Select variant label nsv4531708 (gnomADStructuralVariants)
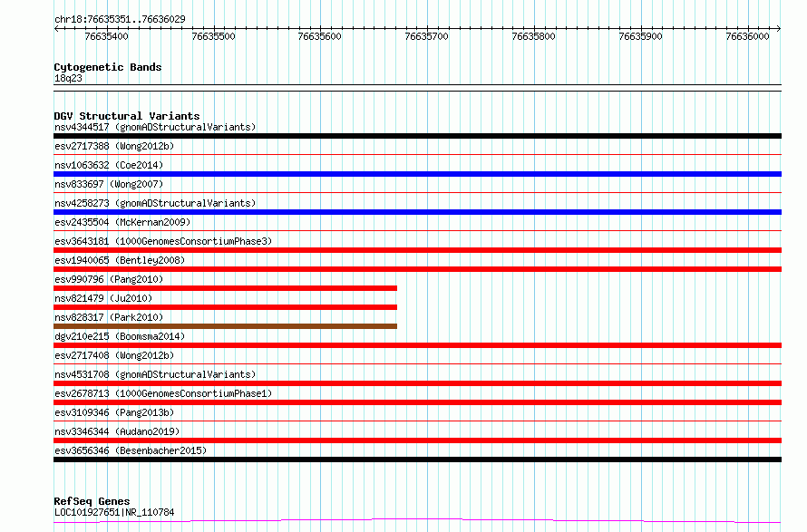 [x=155, y=374]
